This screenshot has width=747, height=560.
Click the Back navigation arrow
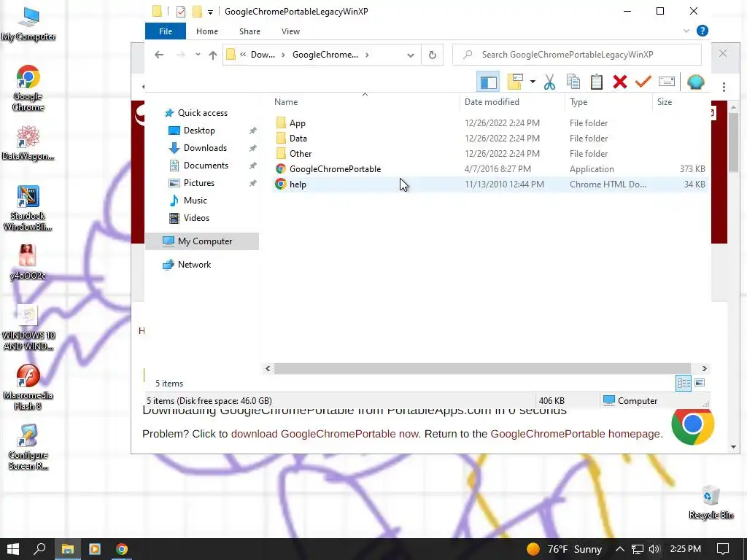click(x=159, y=55)
